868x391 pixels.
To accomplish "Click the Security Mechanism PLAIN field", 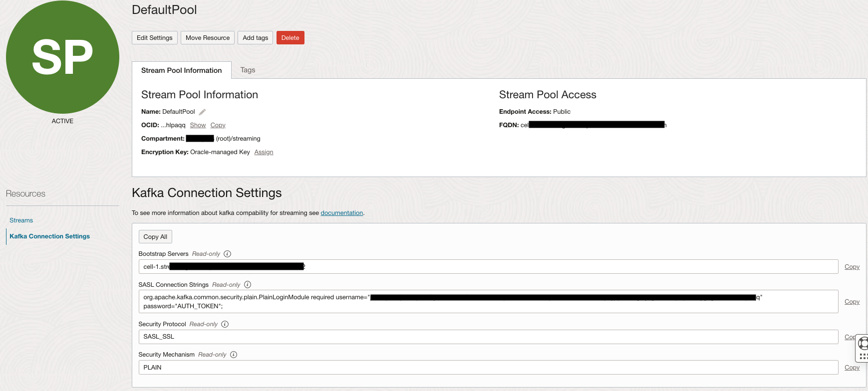I will point(488,368).
